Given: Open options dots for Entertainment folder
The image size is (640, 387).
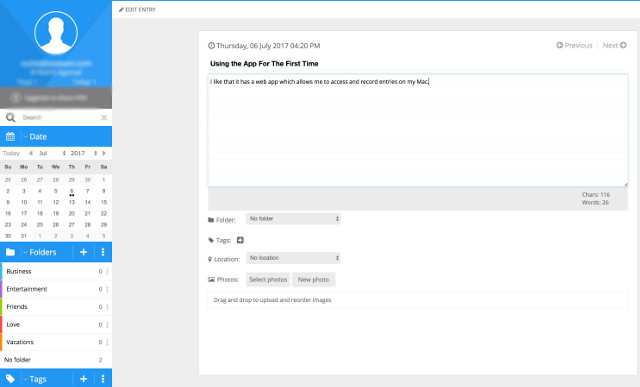Looking at the screenshot, I should 107,289.
